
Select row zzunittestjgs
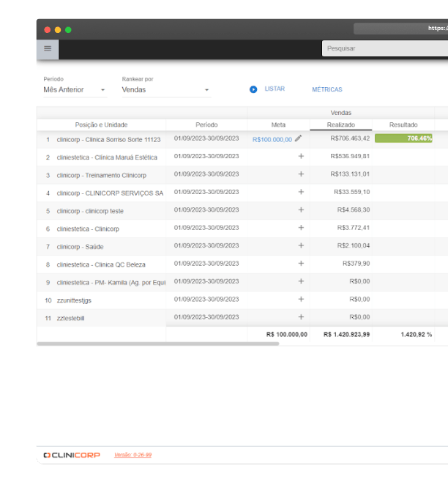74,300
